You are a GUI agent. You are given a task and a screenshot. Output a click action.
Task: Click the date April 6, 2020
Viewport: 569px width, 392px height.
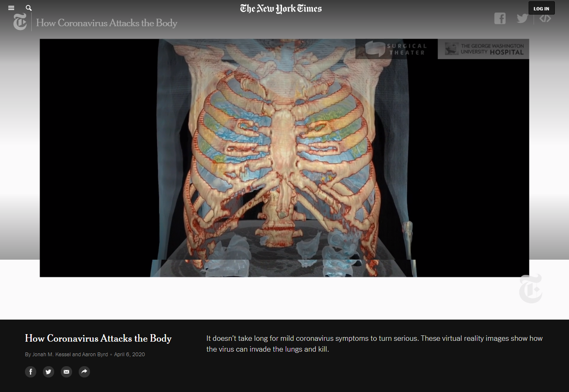[x=130, y=355]
